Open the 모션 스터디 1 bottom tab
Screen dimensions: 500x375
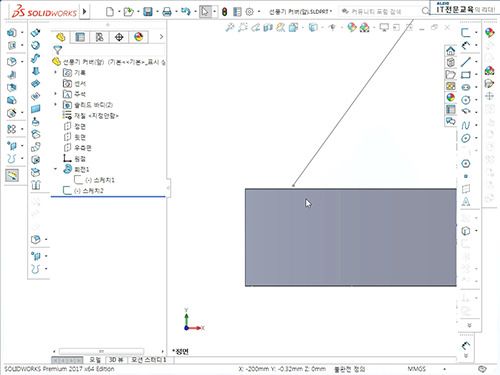click(148, 360)
